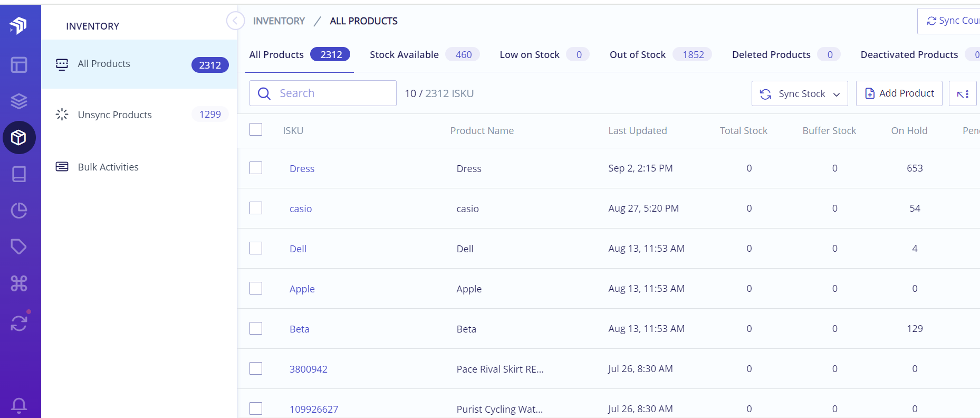Click the Last Updated column header
The height and width of the screenshot is (418, 980).
click(638, 130)
